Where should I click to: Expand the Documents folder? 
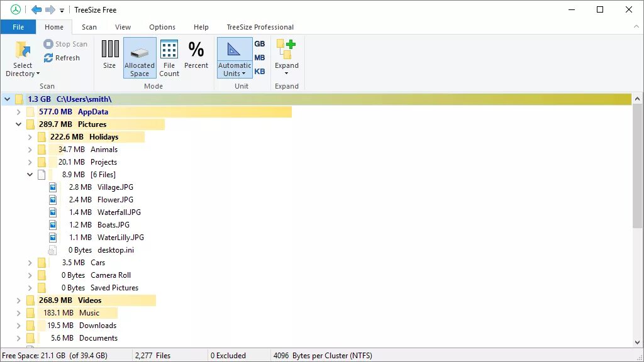[x=18, y=338]
